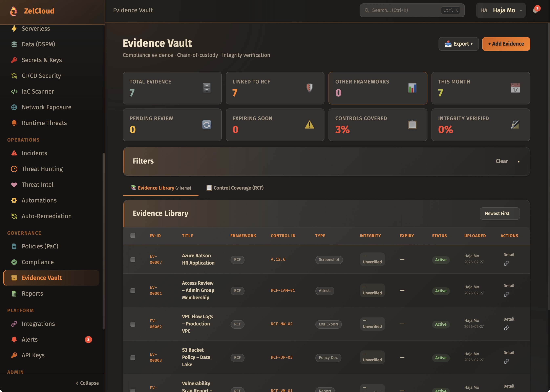This screenshot has width=550, height=392.
Task: Click link icon in EV-00007 row
Action: pyautogui.click(x=506, y=263)
